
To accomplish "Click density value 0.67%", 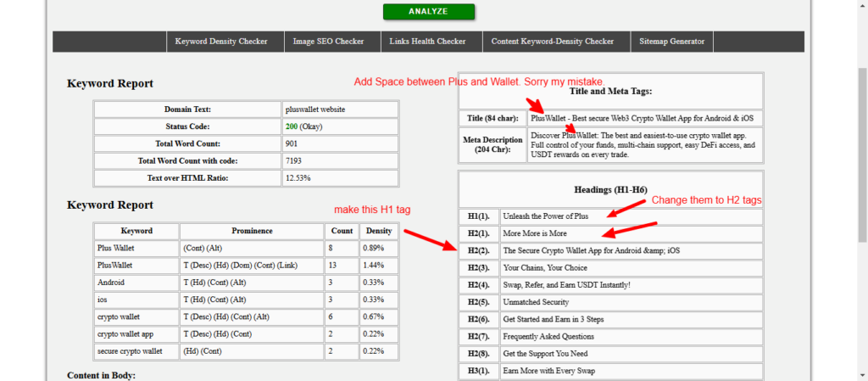I will click(379, 317).
